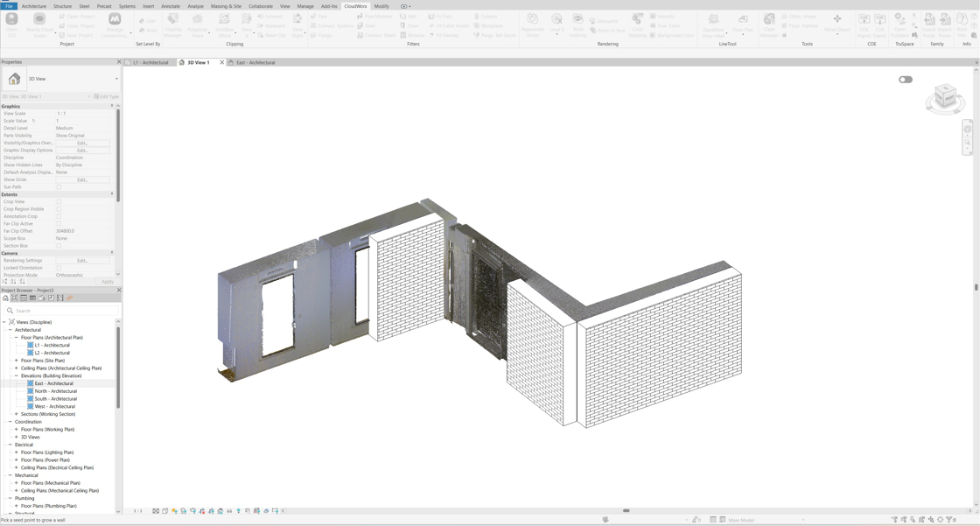Select the LimitBox 3Point tool

[x=224, y=25]
